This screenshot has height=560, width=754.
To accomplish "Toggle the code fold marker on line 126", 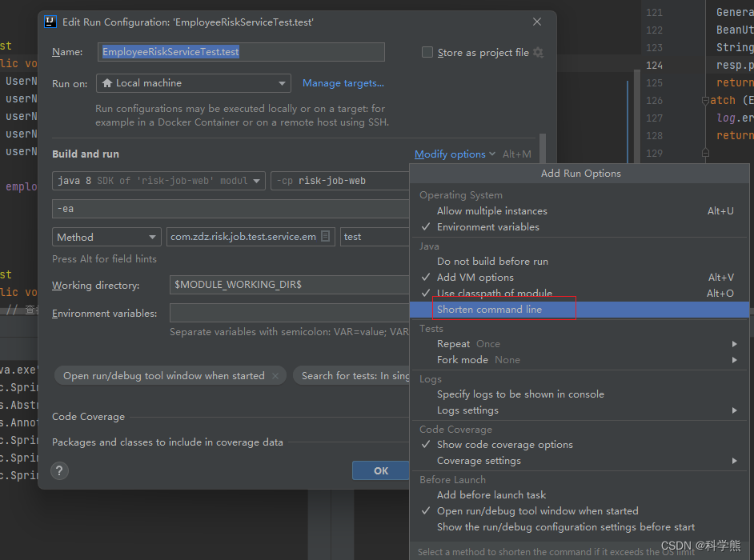I will (705, 101).
